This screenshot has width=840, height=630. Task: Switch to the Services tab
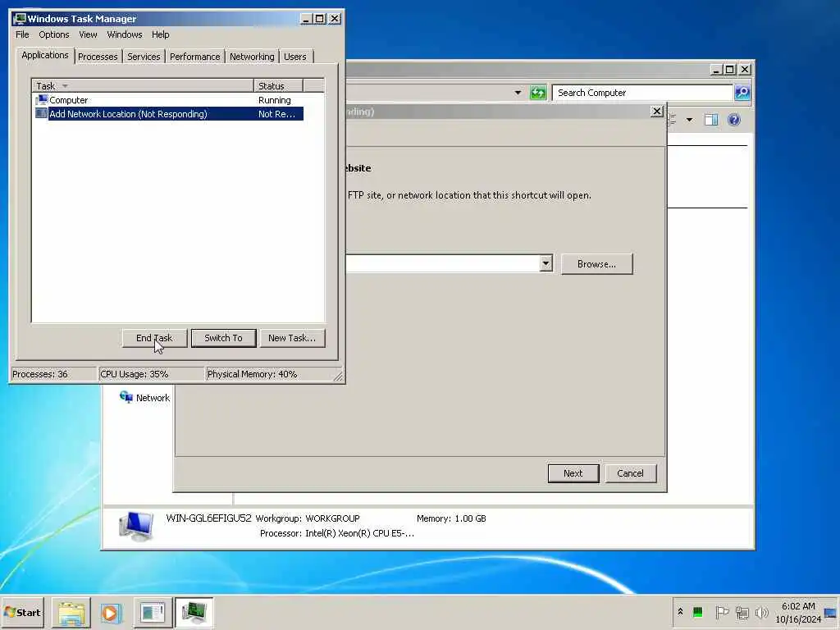144,57
